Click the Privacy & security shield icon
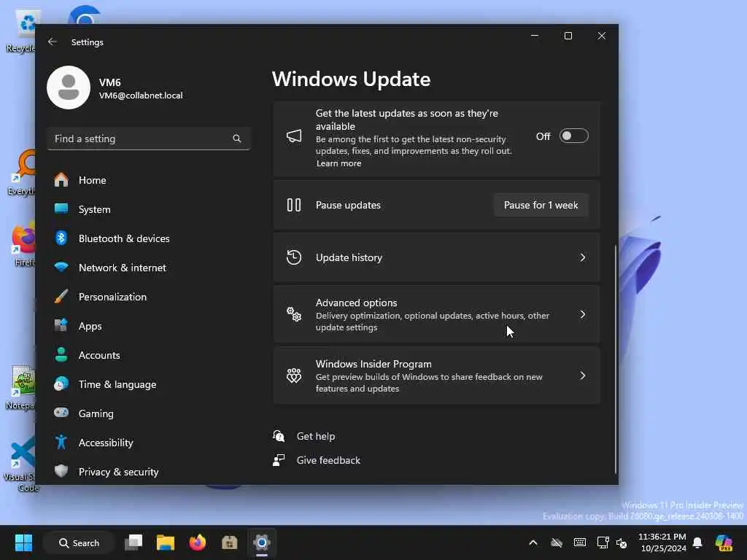Image resolution: width=747 pixels, height=560 pixels. (61, 472)
